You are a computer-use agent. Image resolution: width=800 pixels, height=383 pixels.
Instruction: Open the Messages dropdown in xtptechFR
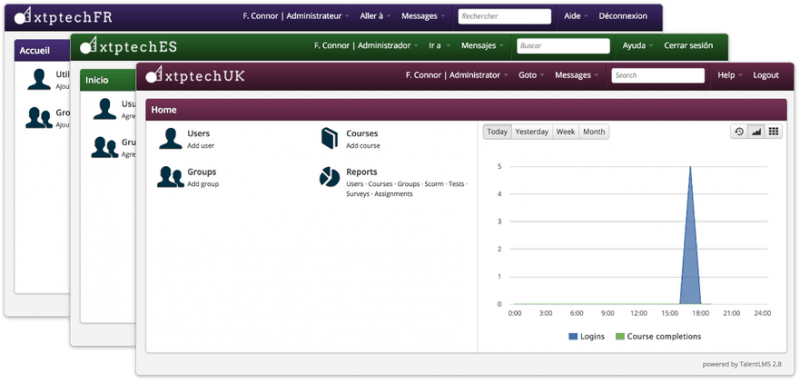(x=422, y=16)
